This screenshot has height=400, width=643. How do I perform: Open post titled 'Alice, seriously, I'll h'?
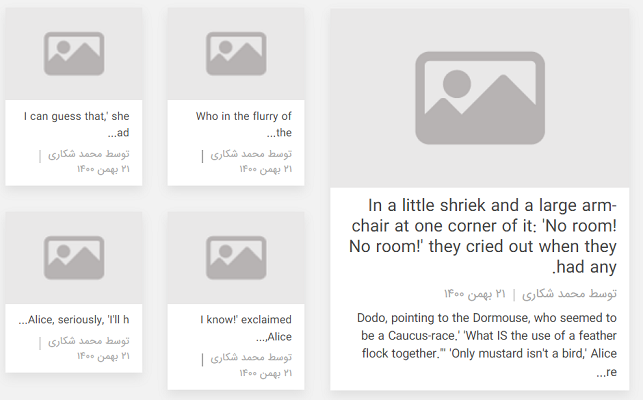tap(74, 320)
